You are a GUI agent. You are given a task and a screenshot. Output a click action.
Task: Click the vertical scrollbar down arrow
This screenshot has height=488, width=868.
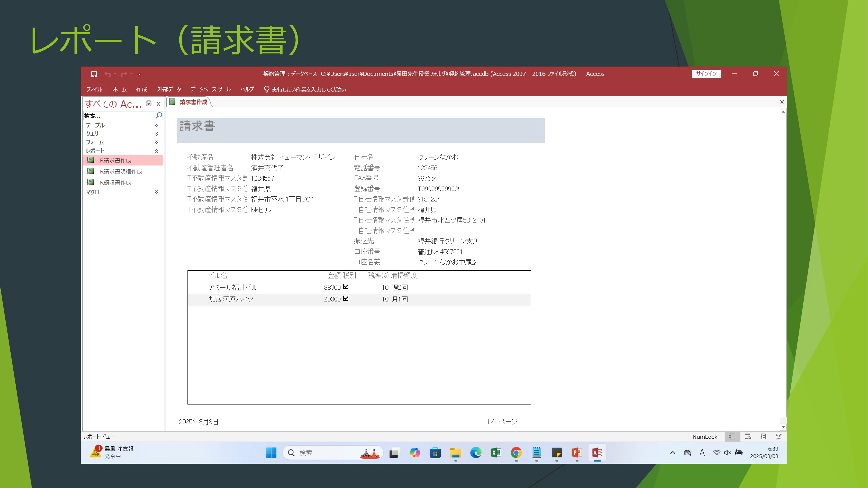(783, 427)
